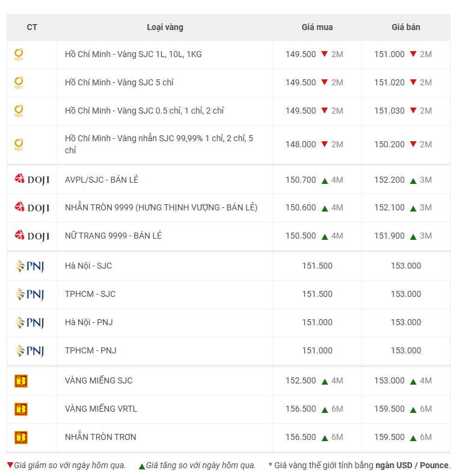
Task: Click green up arrow in the AVPL/SJC buy price
Action: 324,180
